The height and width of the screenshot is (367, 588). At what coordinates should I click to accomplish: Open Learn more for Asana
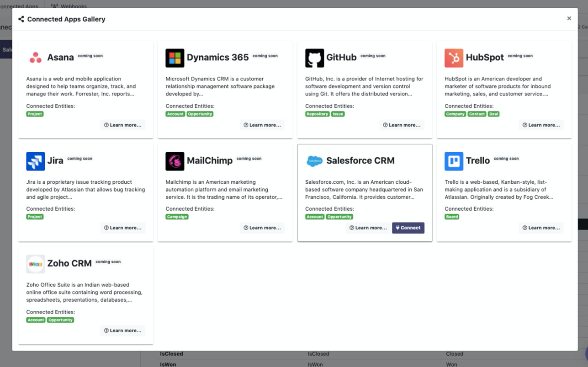122,125
